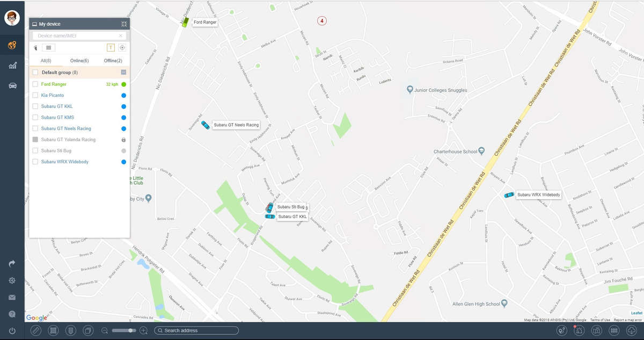Open the geofence grid icon

(614, 330)
